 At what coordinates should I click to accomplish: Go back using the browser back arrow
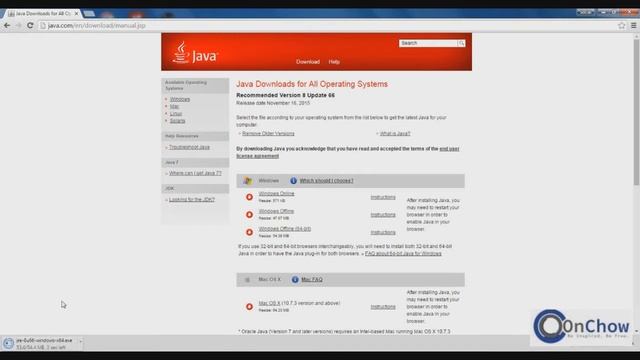[7, 25]
